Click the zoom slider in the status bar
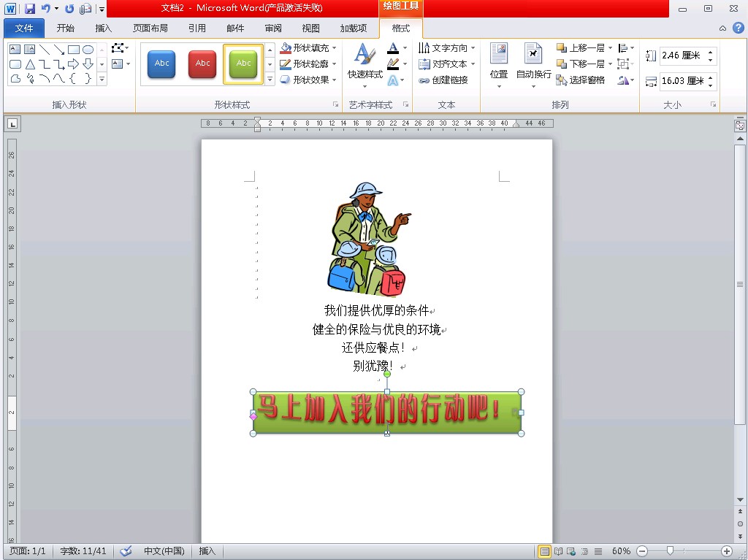The width and height of the screenshot is (748, 560). tap(670, 551)
